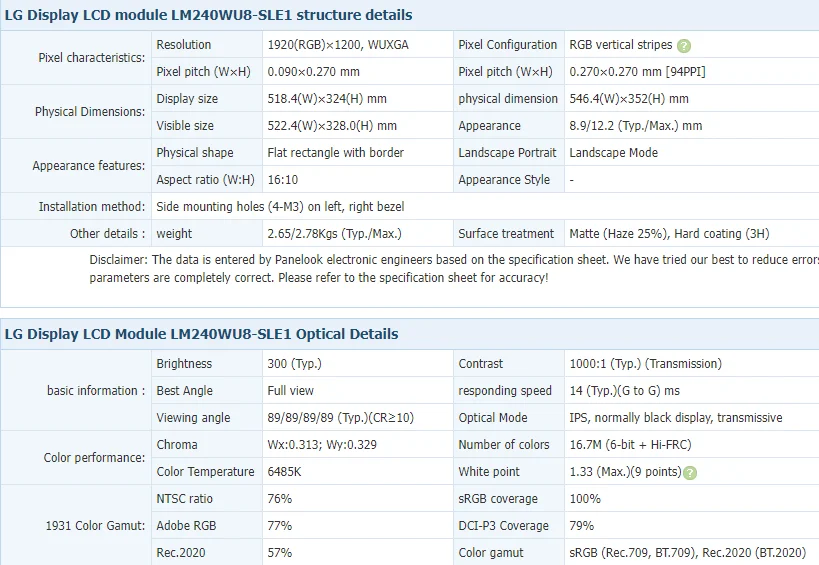
Task: Click the Brightness value 300 (Typ.)
Action: click(295, 364)
